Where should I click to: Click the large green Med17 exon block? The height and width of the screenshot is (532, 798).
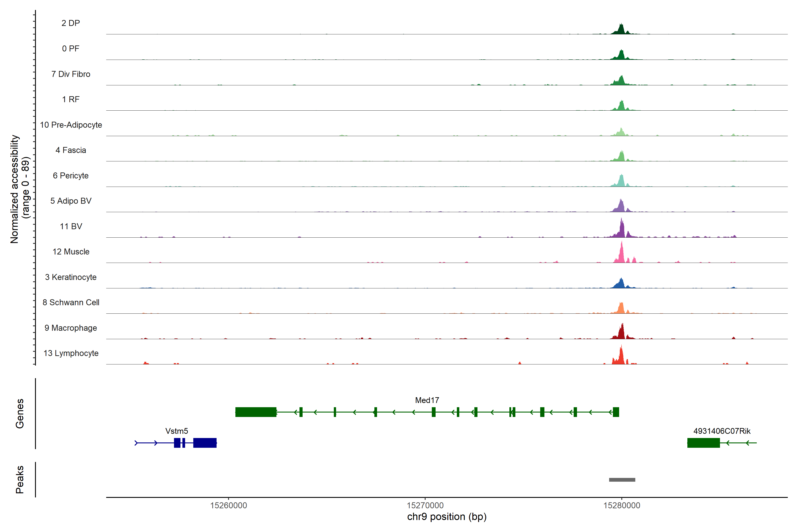click(256, 412)
